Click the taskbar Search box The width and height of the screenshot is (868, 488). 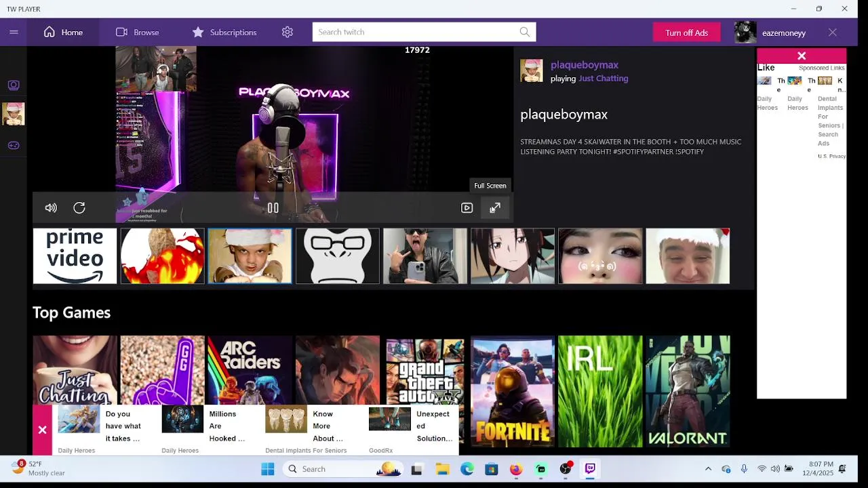pyautogui.click(x=344, y=469)
